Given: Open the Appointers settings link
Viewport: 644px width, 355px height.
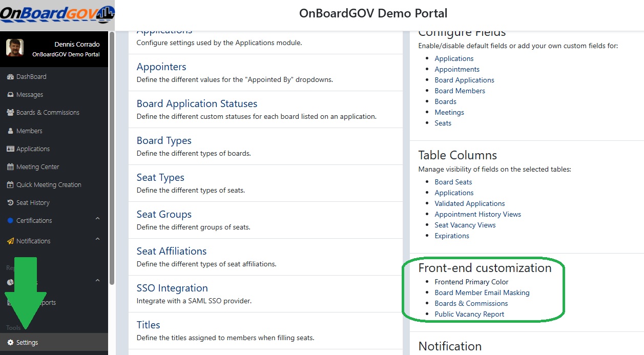Looking at the screenshot, I should pos(161,67).
